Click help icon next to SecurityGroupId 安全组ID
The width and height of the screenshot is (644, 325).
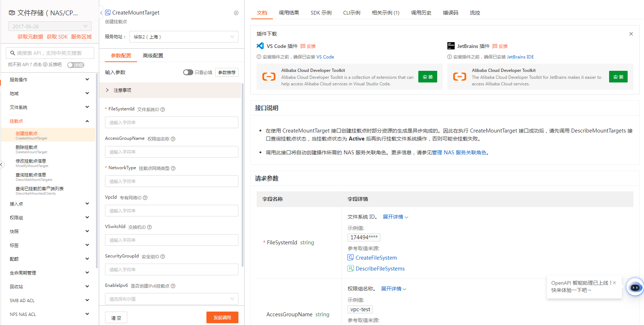[163, 256]
